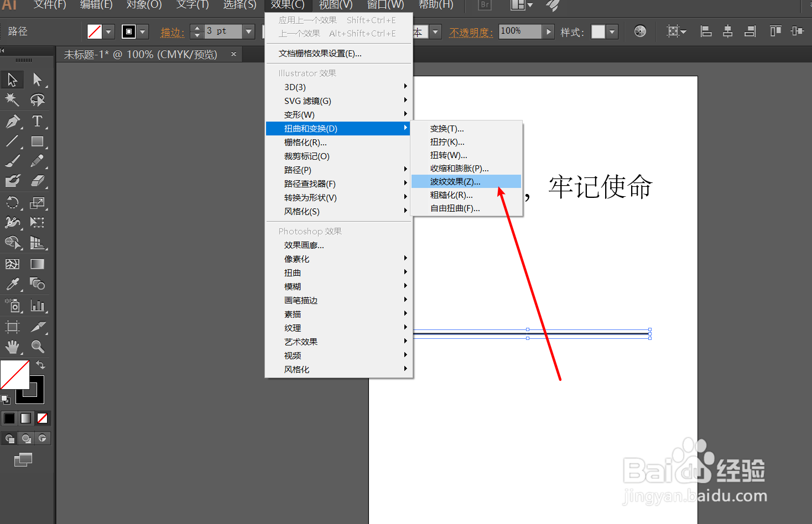
Task: Choose 波纹效果(Z)... from submenu
Action: 466,181
